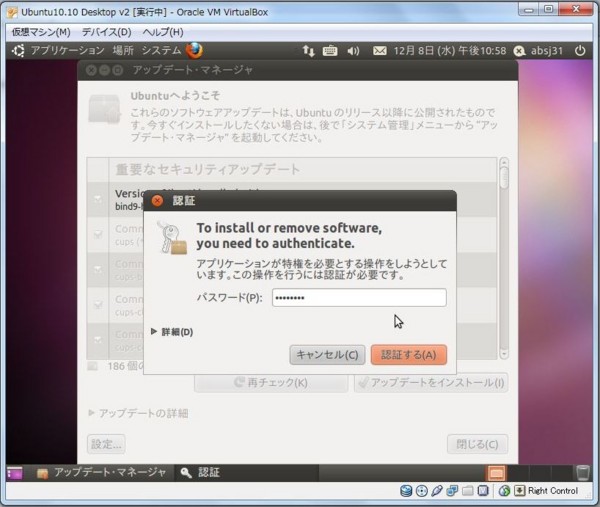Screen dimensions: 600x507
Task: Close the 認証 dialog with red button
Action: coord(157,201)
